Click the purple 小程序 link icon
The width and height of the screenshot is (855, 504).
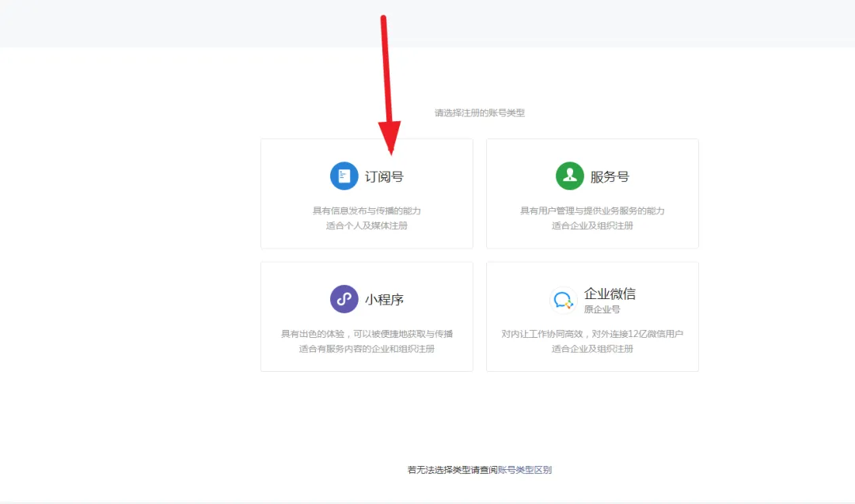344,299
